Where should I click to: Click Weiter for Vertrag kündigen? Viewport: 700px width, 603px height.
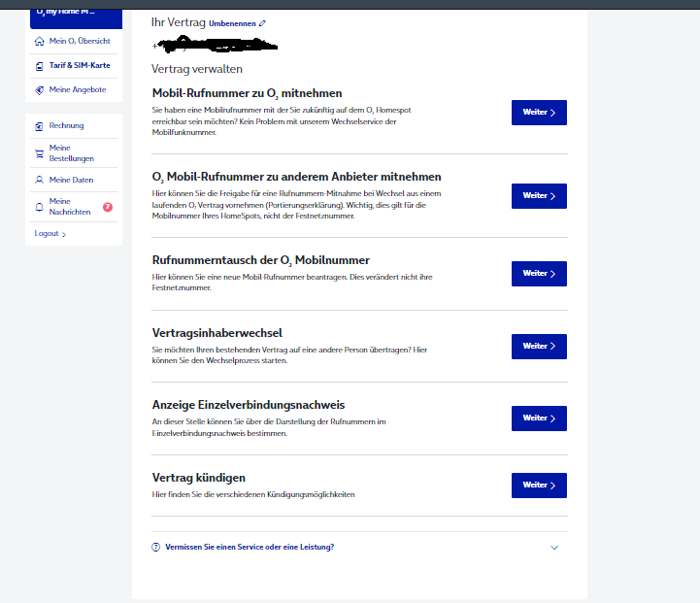[x=539, y=486]
